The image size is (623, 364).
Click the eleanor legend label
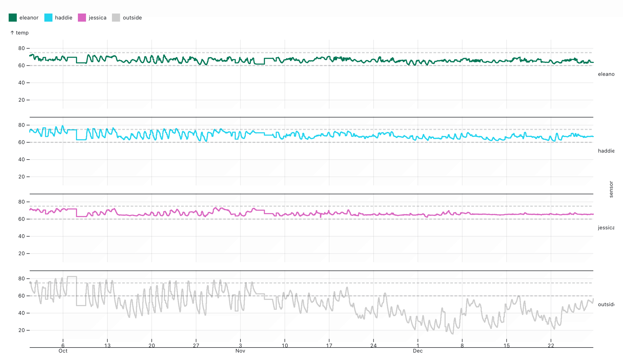pyautogui.click(x=29, y=18)
